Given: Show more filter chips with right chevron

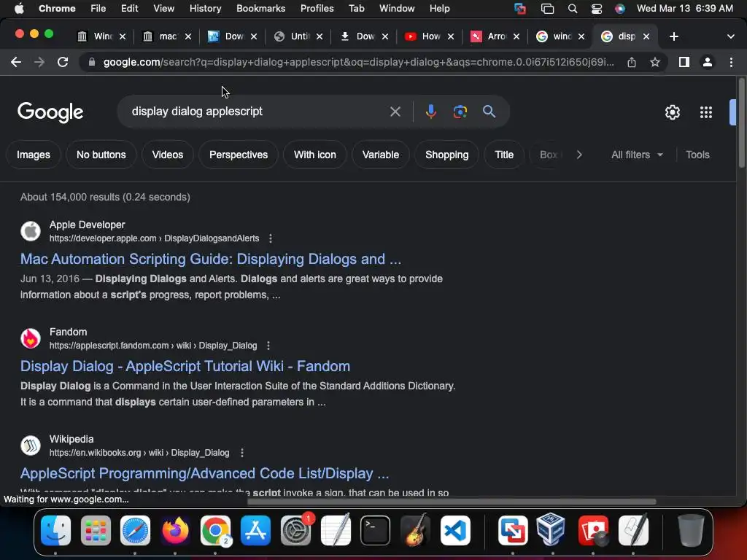Looking at the screenshot, I should click(x=578, y=155).
